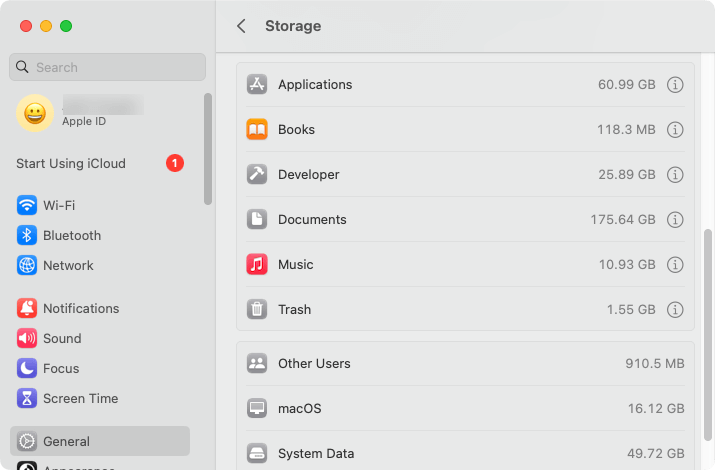The width and height of the screenshot is (715, 470).
Task: Click the Bluetooth sidebar icon
Action: (27, 235)
